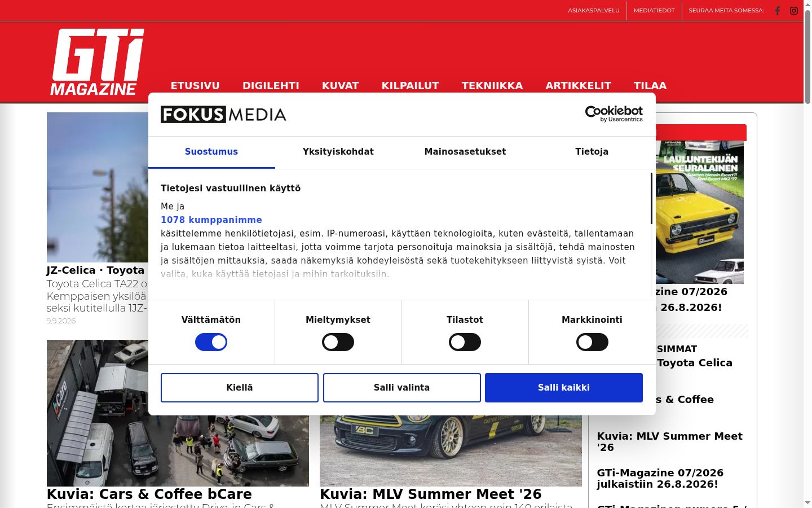Open sidebar 'GTi-Magazine 07/2026 julkaistiin 26.8.2026!' link
The height and width of the screenshot is (508, 812).
pos(660,478)
